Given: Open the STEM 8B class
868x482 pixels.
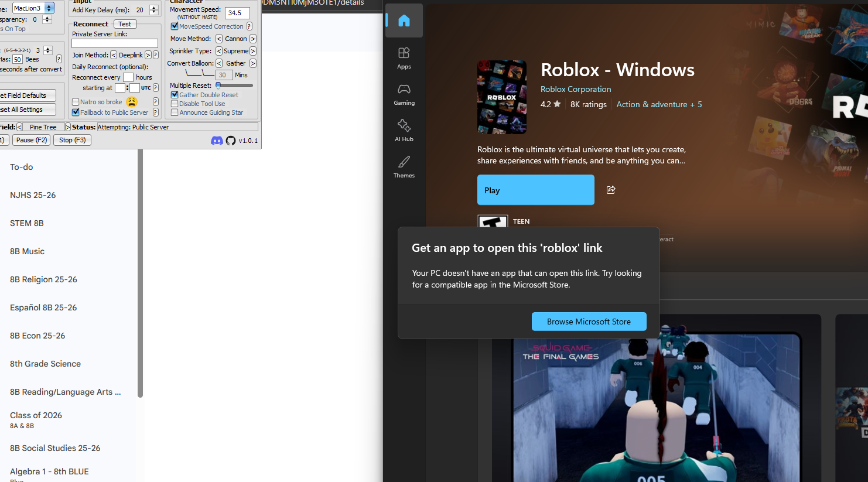Looking at the screenshot, I should point(27,223).
